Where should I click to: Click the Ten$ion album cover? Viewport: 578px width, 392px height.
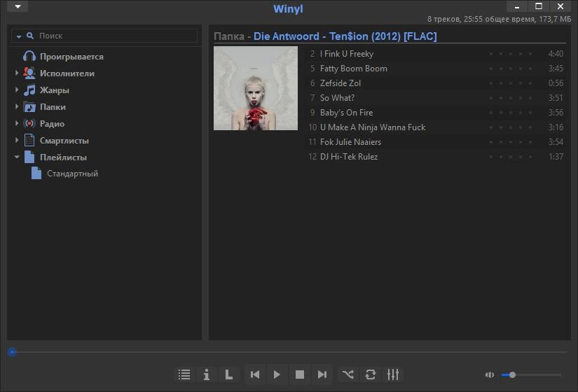256,88
